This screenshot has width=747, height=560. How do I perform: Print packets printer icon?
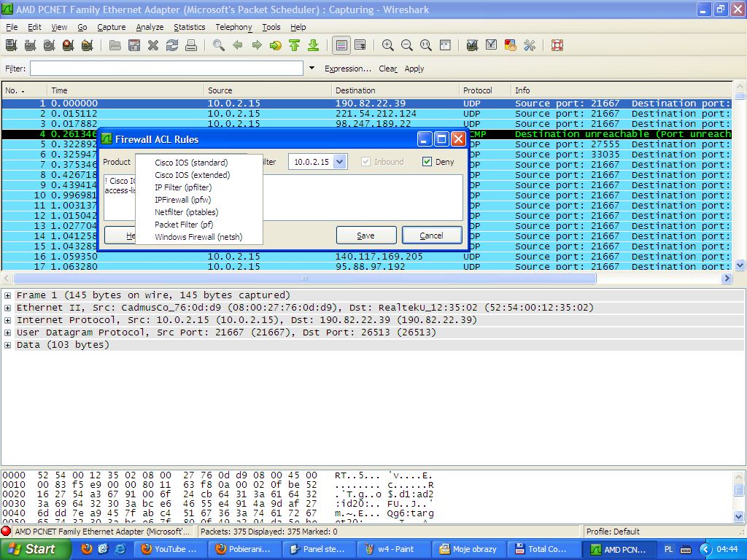pos(191,45)
